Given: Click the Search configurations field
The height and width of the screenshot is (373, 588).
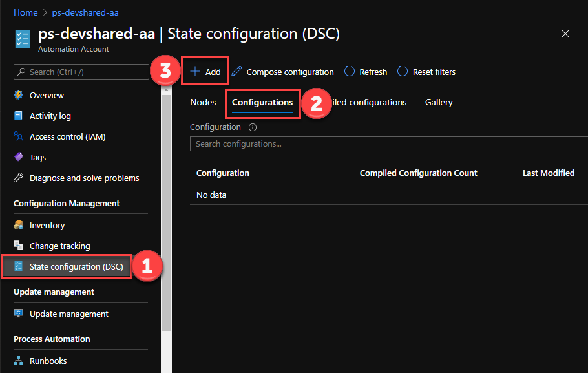Looking at the screenshot, I should point(323,143).
